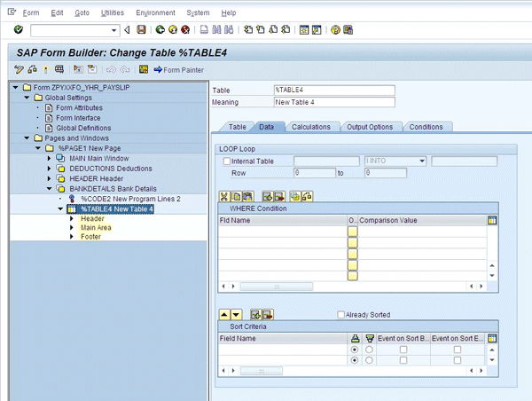Click the green Enter checkmark icon

pos(18,30)
